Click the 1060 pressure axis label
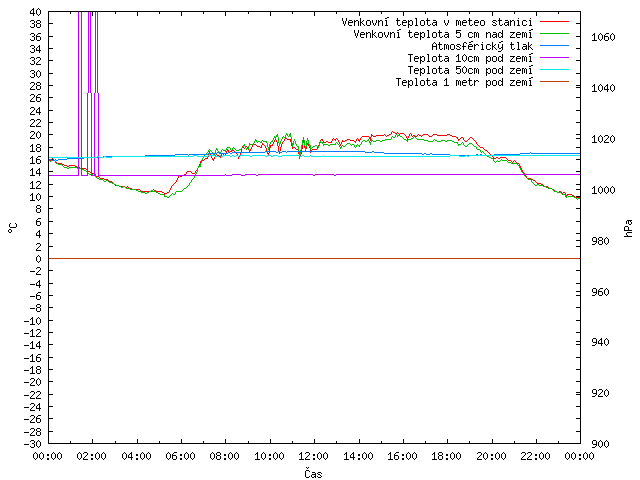 (x=603, y=38)
